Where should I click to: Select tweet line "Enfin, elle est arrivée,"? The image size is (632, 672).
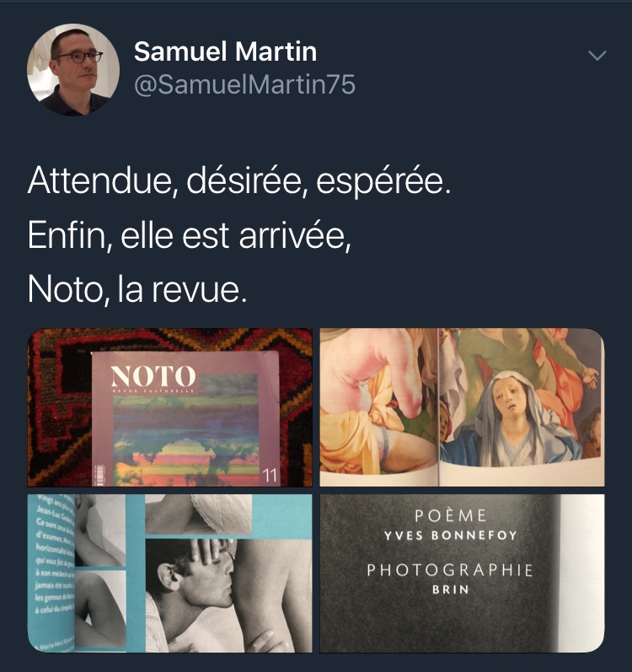pyautogui.click(x=190, y=235)
